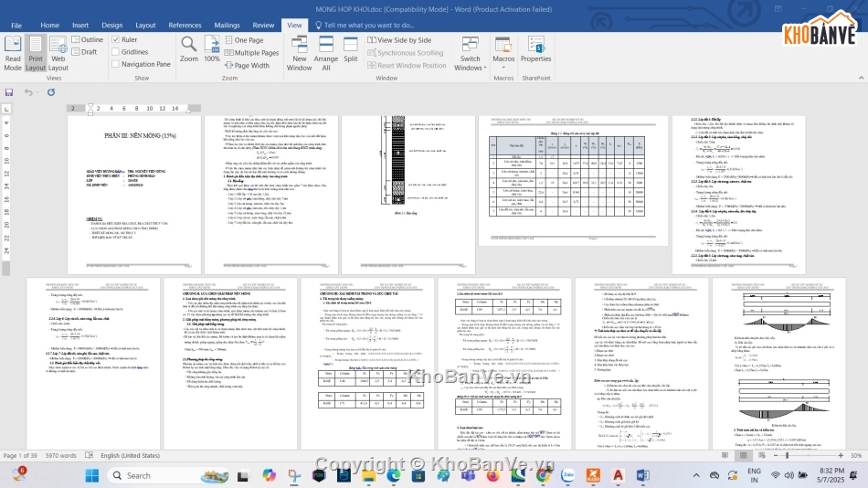This screenshot has width=868, height=488.
Task: Split the document window
Action: click(x=351, y=48)
